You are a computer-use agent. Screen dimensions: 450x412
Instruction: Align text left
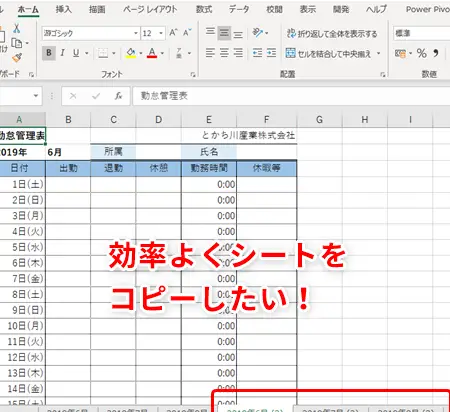(210, 53)
